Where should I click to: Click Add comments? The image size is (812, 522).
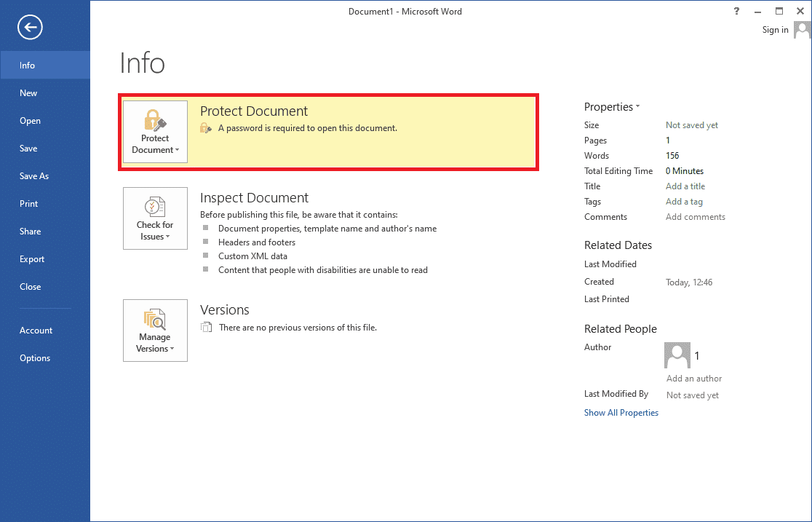coord(695,216)
